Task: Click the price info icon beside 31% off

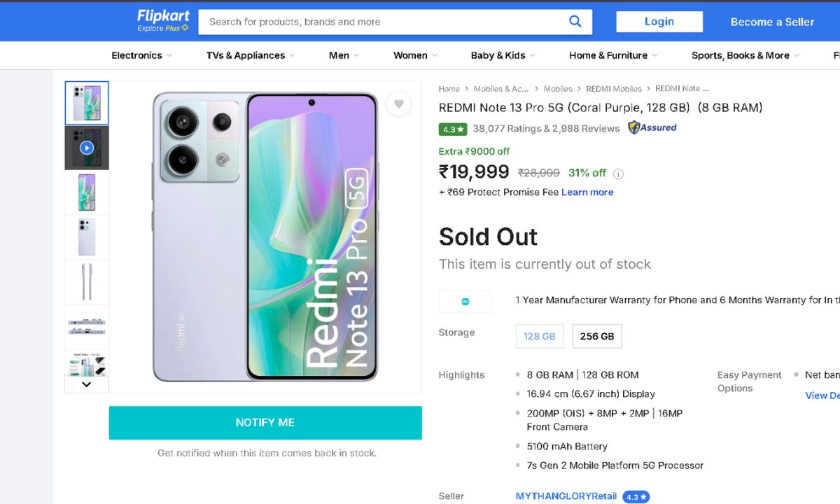Action: (x=618, y=174)
